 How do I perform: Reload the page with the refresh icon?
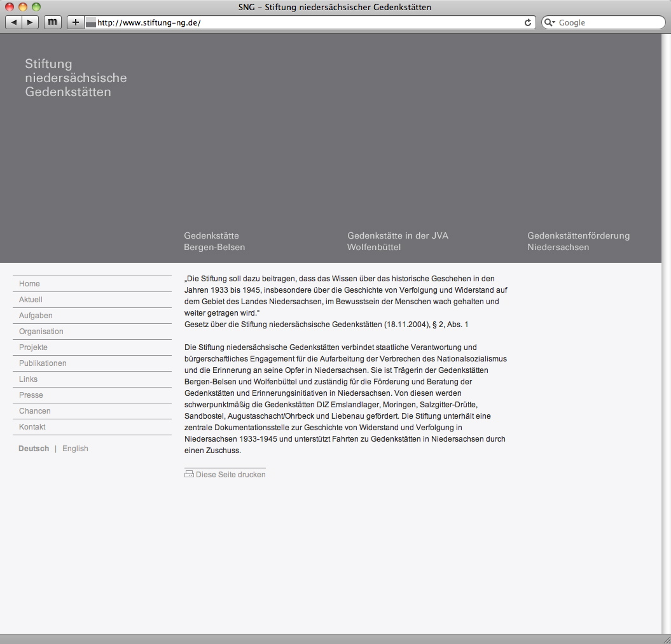[527, 22]
